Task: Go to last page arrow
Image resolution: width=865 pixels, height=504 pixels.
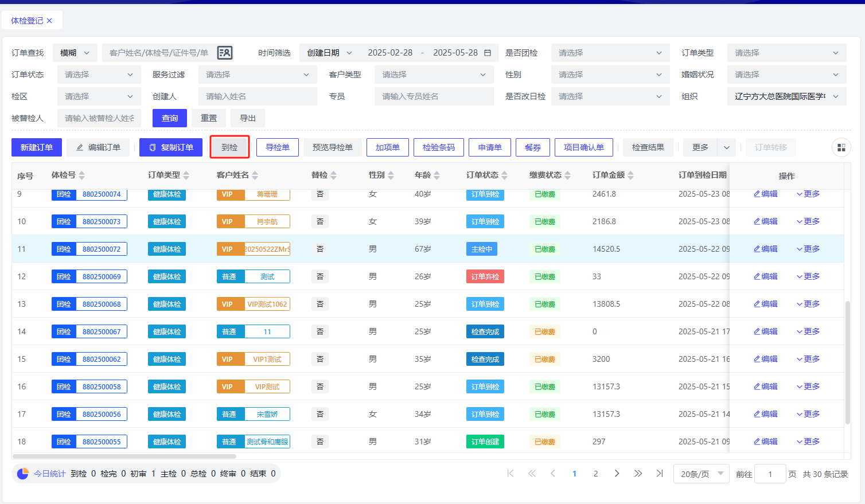Action: coord(660,474)
